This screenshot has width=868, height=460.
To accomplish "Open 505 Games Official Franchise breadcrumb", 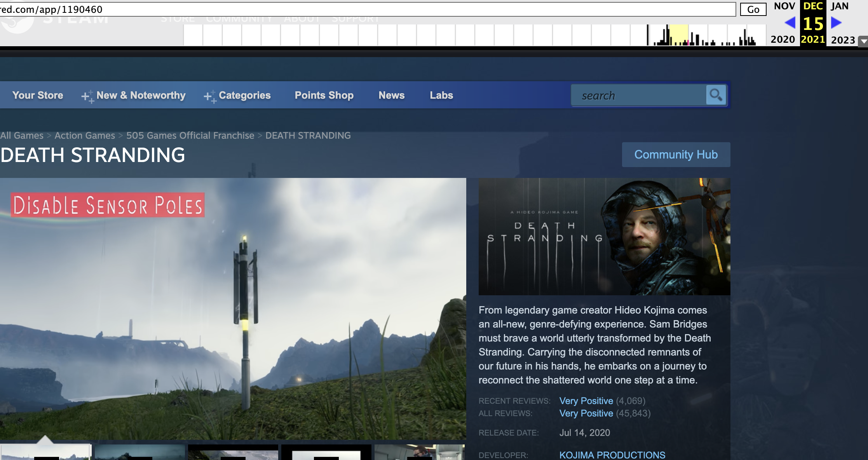I will point(190,136).
